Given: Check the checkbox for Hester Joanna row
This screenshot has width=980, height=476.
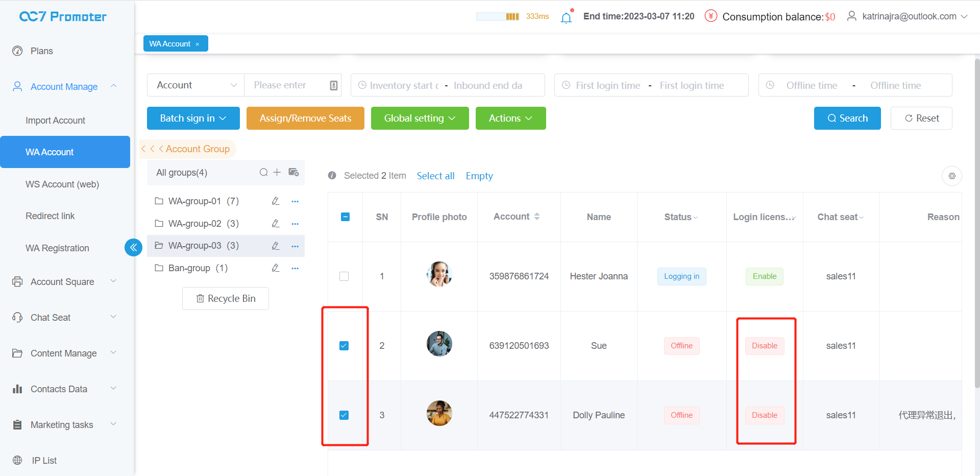Looking at the screenshot, I should [344, 276].
